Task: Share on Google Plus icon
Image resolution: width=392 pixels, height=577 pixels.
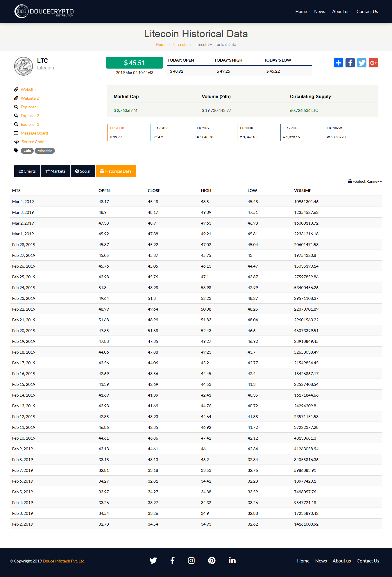Action: (x=373, y=63)
